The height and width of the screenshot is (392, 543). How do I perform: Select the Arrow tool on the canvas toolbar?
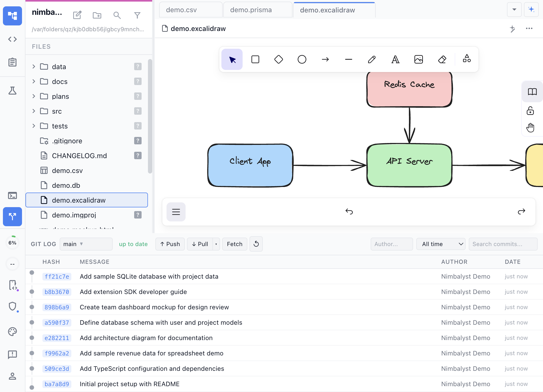point(325,59)
